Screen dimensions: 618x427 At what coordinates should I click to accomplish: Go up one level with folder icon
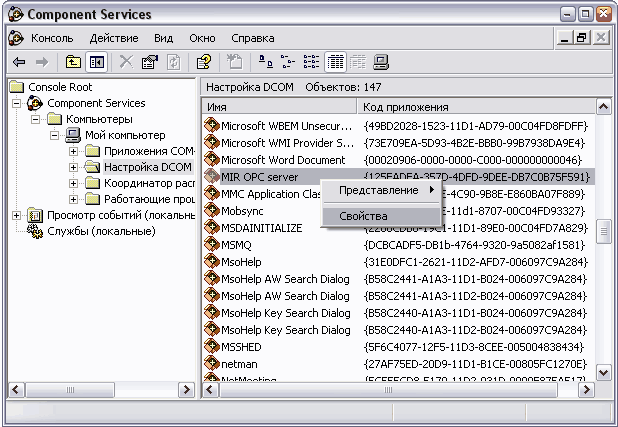(x=73, y=62)
